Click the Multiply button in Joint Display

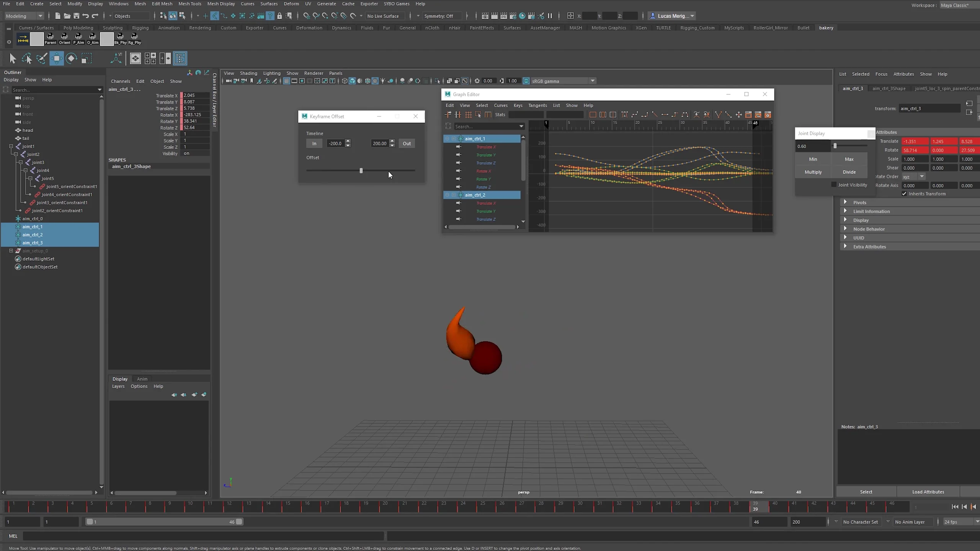click(813, 172)
